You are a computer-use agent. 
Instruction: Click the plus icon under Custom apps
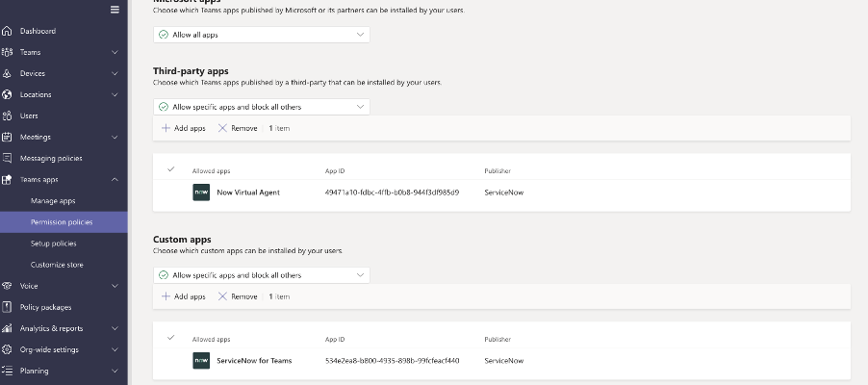coord(166,296)
